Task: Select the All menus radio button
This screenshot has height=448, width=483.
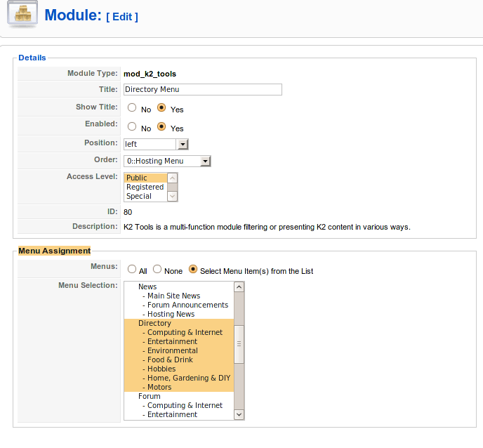Action: 132,269
